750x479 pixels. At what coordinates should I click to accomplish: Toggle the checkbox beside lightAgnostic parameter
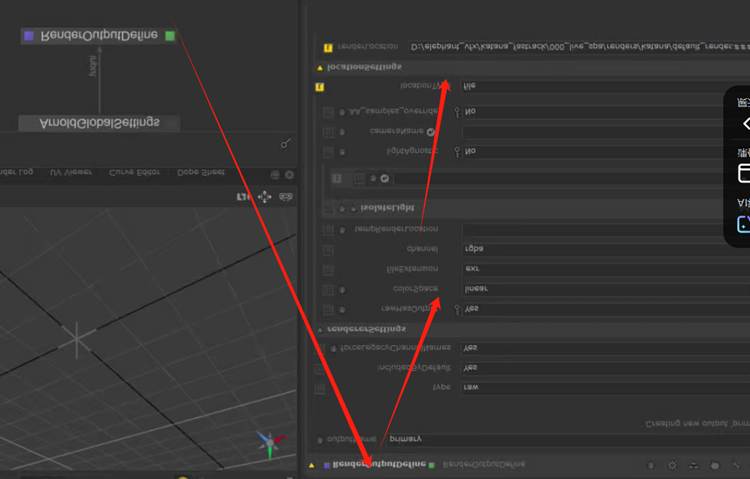[x=328, y=152]
